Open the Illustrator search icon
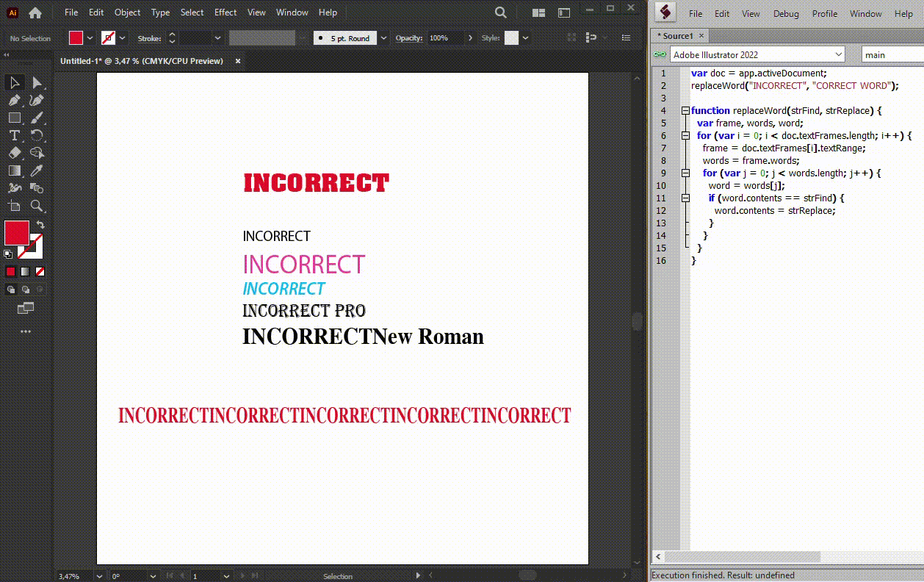The image size is (924, 582). point(500,12)
